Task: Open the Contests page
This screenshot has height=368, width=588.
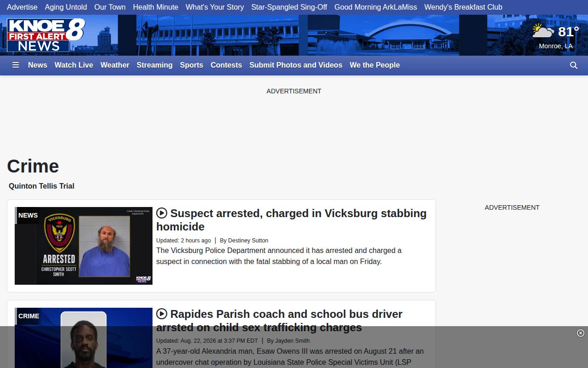Action: (226, 65)
